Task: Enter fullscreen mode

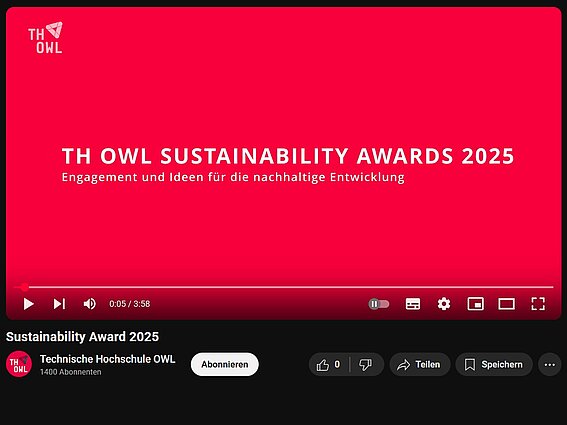Action: (x=538, y=304)
